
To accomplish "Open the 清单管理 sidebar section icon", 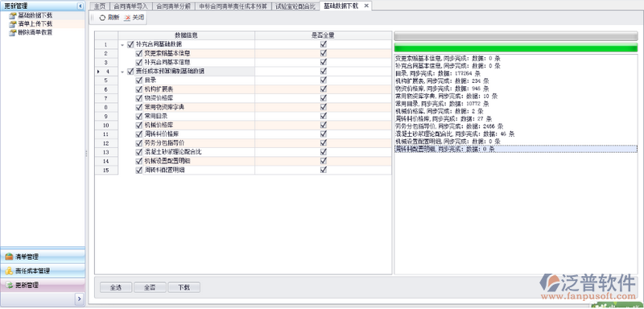I will [9, 257].
